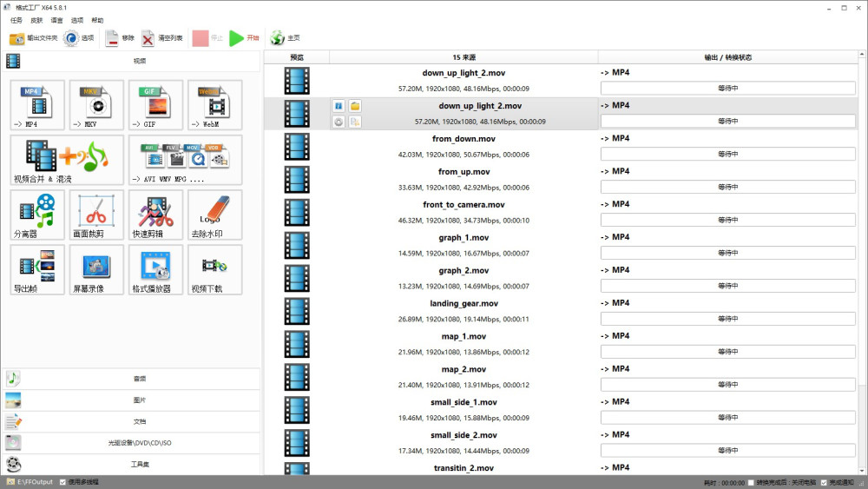Viewport: 868px width, 489px height.
Task: Click progress bar for from_down.mov
Action: pyautogui.click(x=728, y=154)
